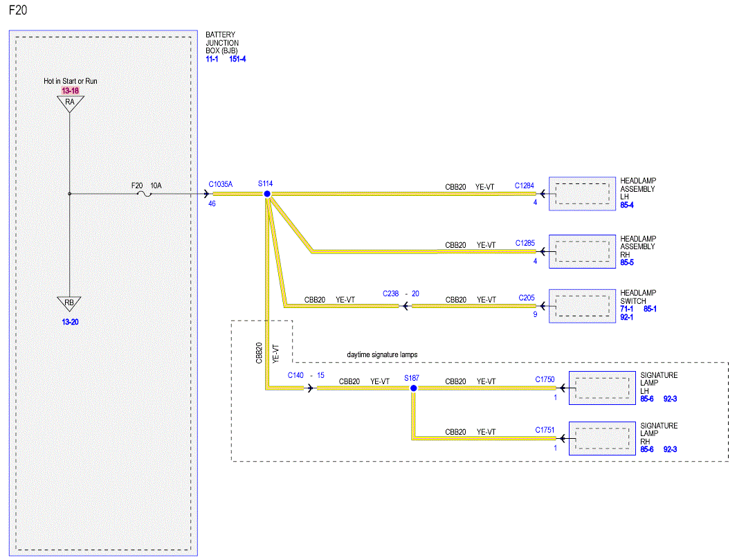Click the S114 splice dot
The width and height of the screenshot is (737, 560).
point(267,194)
